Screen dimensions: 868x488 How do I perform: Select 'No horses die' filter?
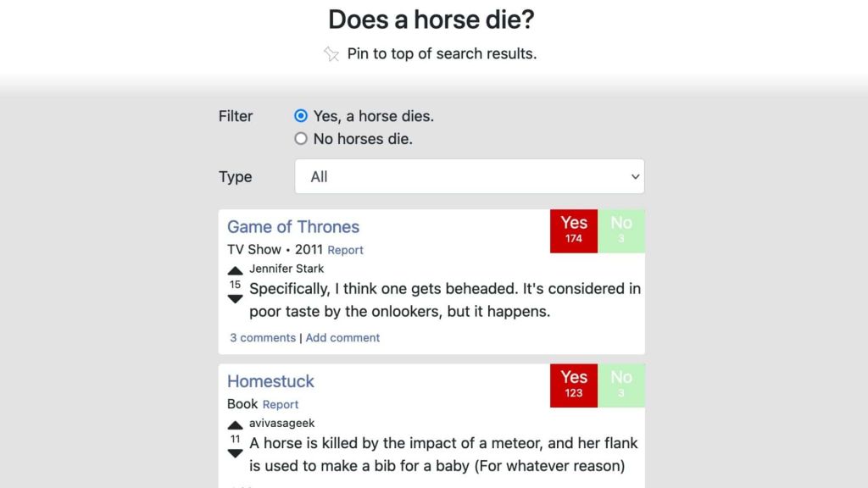301,138
